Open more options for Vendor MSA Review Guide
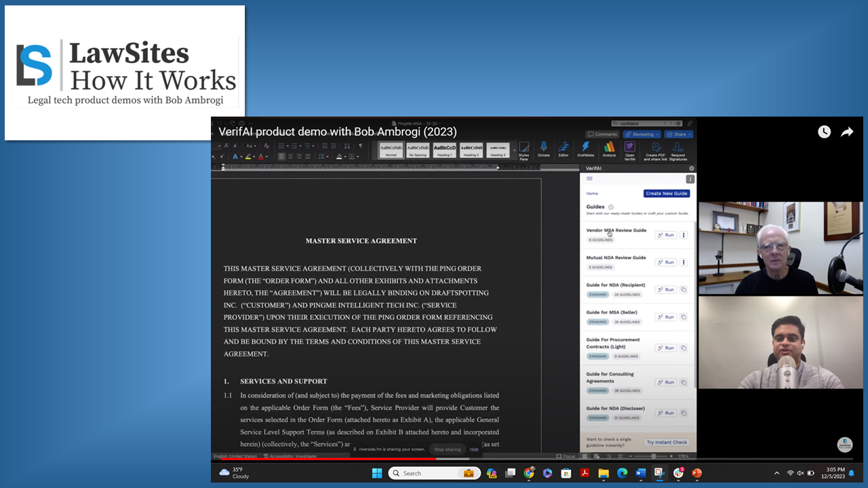868x488 pixels. click(684, 235)
